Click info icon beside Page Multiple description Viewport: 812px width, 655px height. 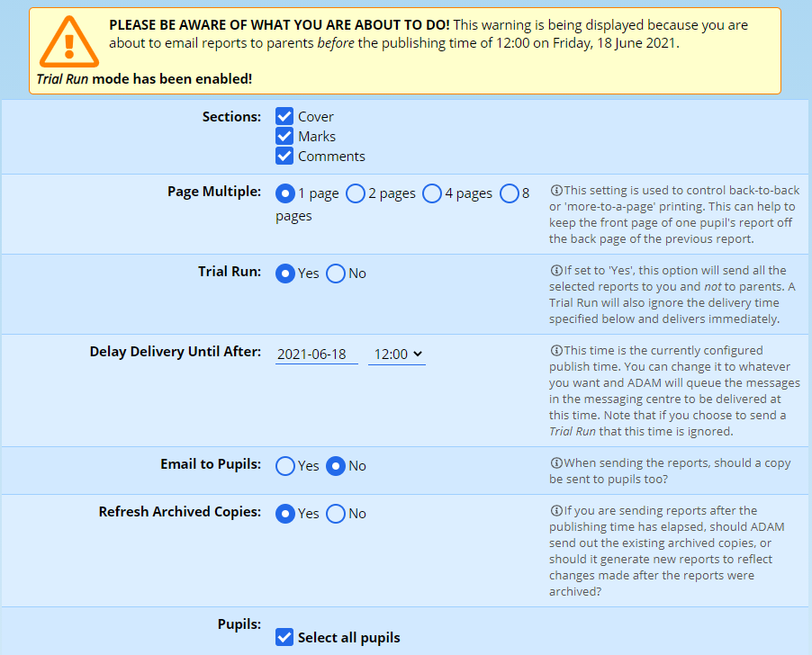click(x=555, y=191)
